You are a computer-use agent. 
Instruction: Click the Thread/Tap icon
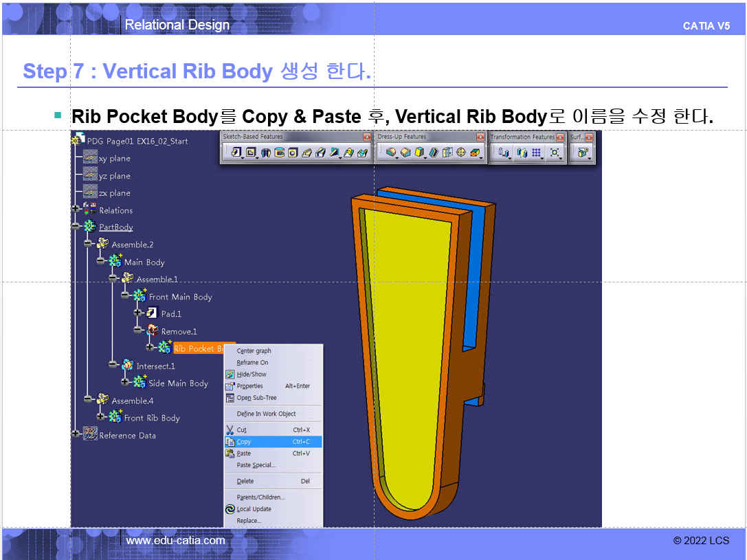[x=461, y=153]
